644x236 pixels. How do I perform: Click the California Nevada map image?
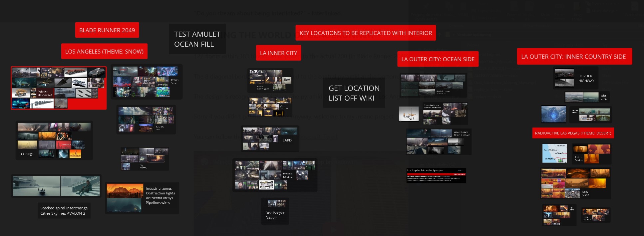coord(554,153)
